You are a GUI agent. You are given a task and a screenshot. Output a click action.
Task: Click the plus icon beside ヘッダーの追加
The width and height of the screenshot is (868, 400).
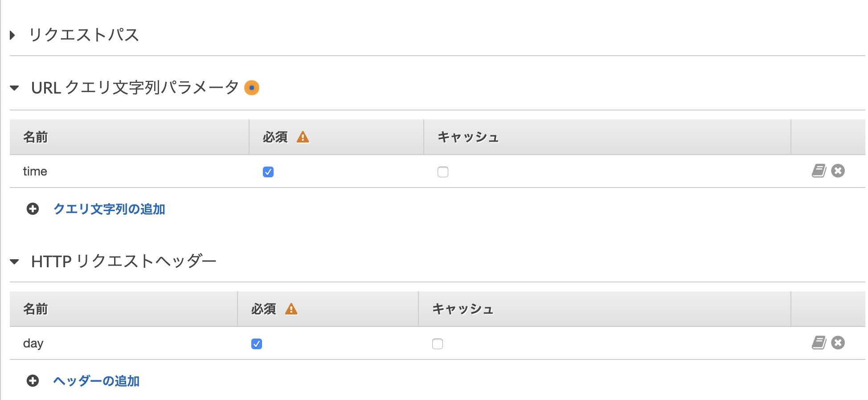click(x=32, y=381)
